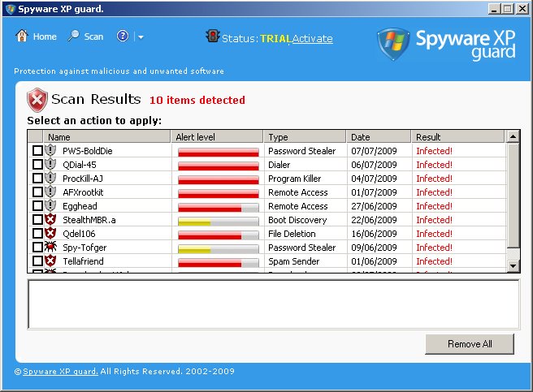Click the traffic light status icon
The height and width of the screenshot is (392, 533).
pos(213,37)
